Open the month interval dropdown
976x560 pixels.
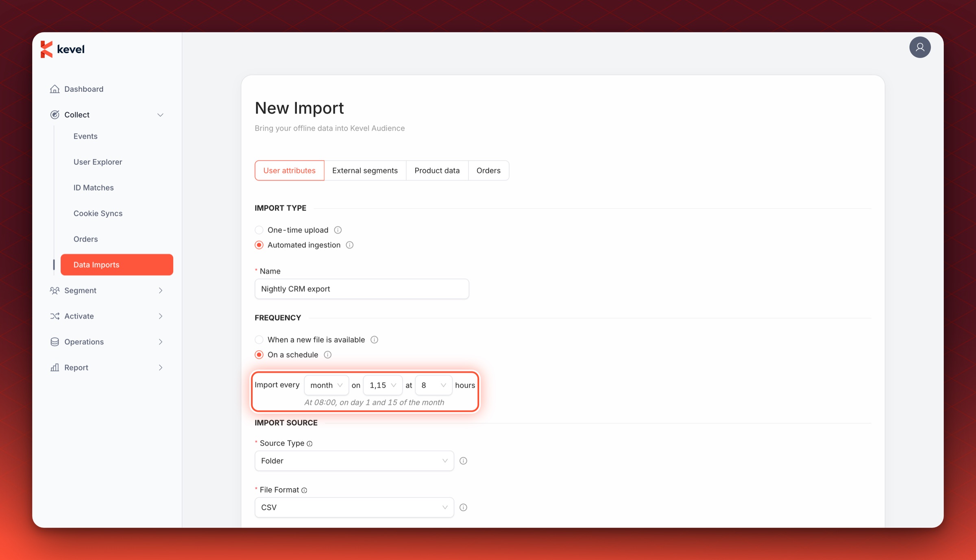326,385
